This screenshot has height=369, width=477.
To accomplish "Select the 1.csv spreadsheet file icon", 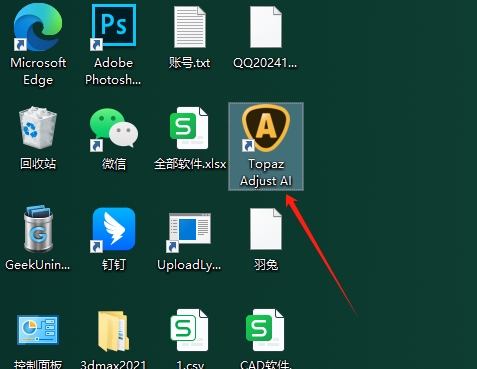I will point(189,330).
